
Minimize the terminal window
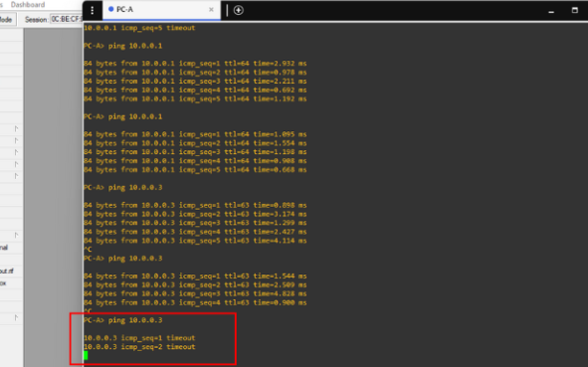(x=551, y=11)
